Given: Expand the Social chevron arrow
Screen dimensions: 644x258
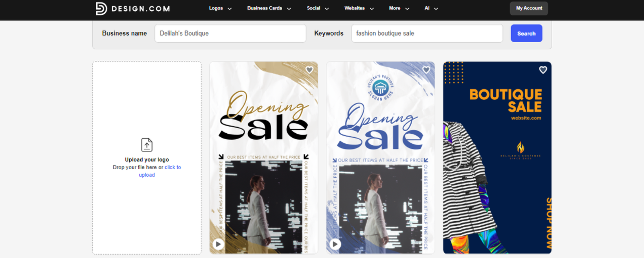Looking at the screenshot, I should pyautogui.click(x=327, y=9).
